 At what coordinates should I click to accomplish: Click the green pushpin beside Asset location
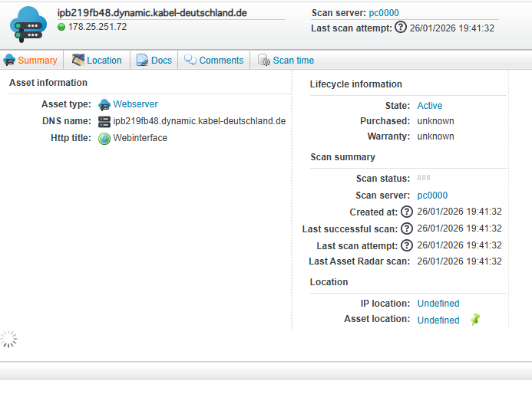click(x=475, y=319)
